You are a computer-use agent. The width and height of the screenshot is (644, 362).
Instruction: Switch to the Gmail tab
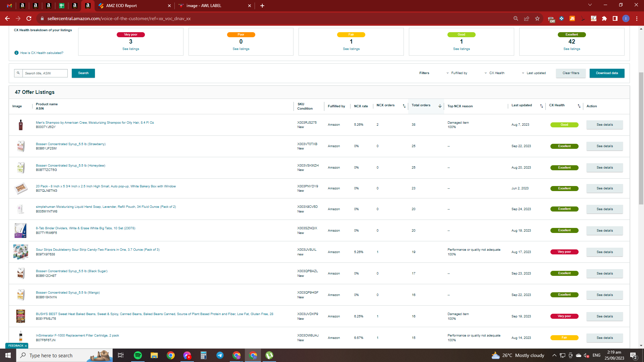click(x=9, y=6)
